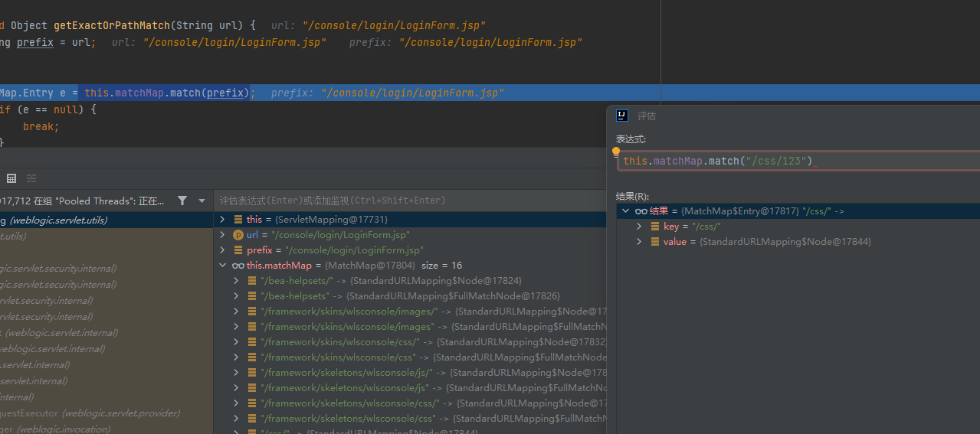This screenshot has height=434, width=980.
Task: Click icon of "/framework/skins/wlsconsole/images/" entry
Action: (x=252, y=312)
